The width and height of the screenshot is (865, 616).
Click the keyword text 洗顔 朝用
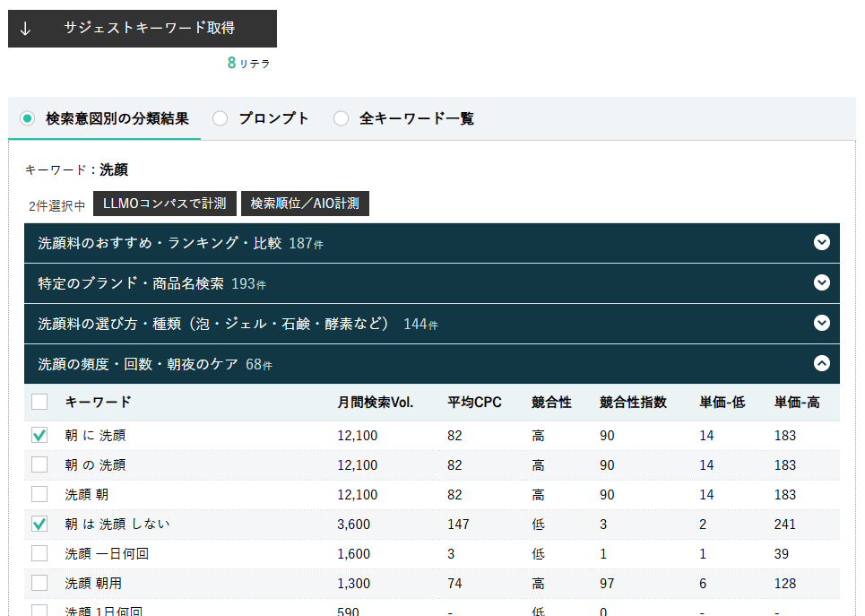pos(93,584)
